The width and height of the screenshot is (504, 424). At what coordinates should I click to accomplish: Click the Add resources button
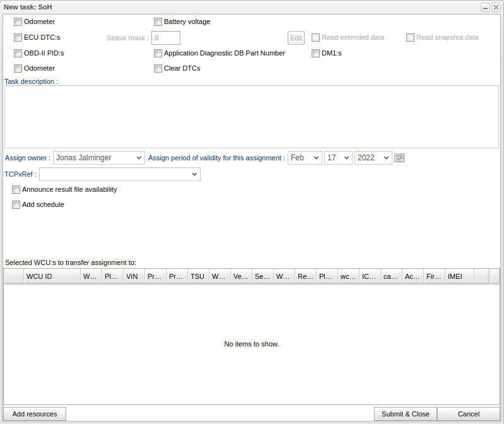pyautogui.click(x=35, y=414)
